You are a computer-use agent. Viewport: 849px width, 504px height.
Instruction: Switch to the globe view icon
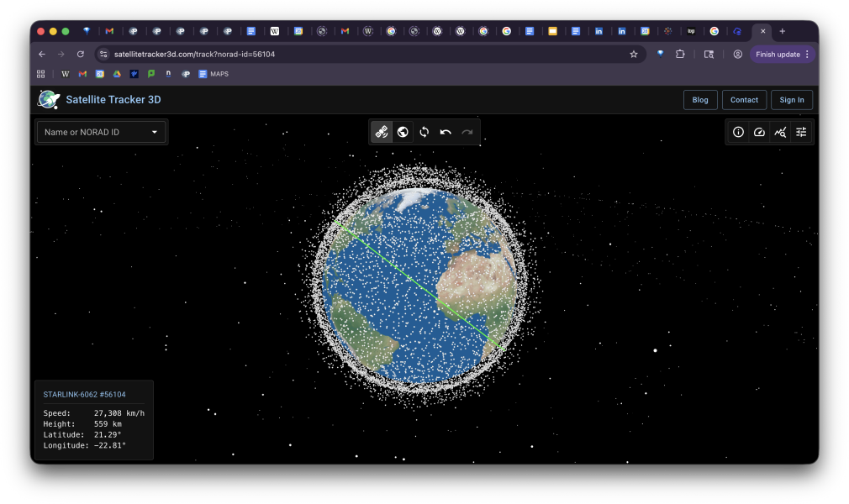(x=403, y=132)
